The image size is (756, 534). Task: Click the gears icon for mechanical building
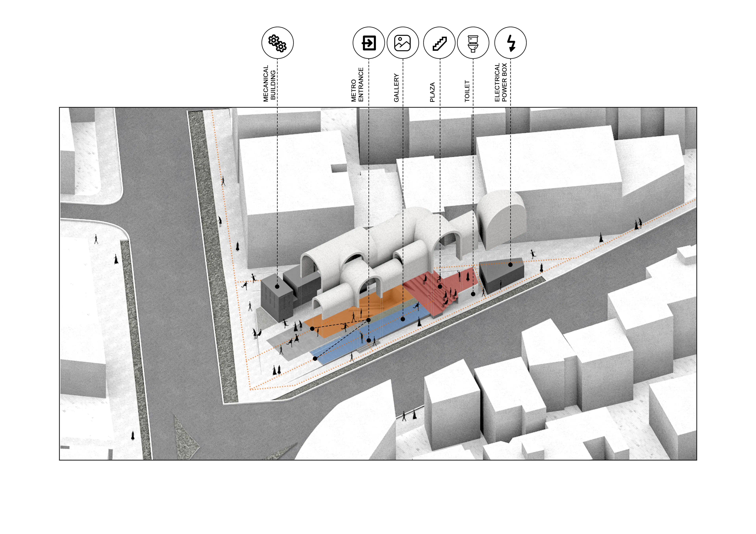277,43
